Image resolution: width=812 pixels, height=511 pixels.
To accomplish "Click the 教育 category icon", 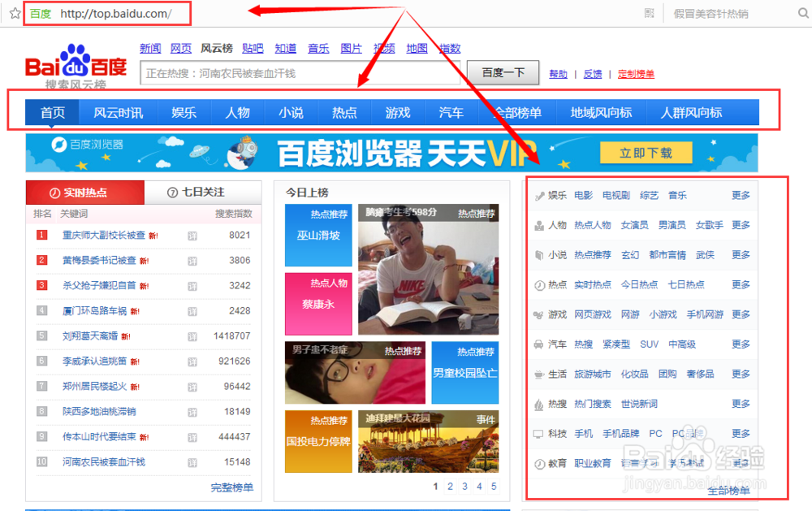I will pos(539,464).
